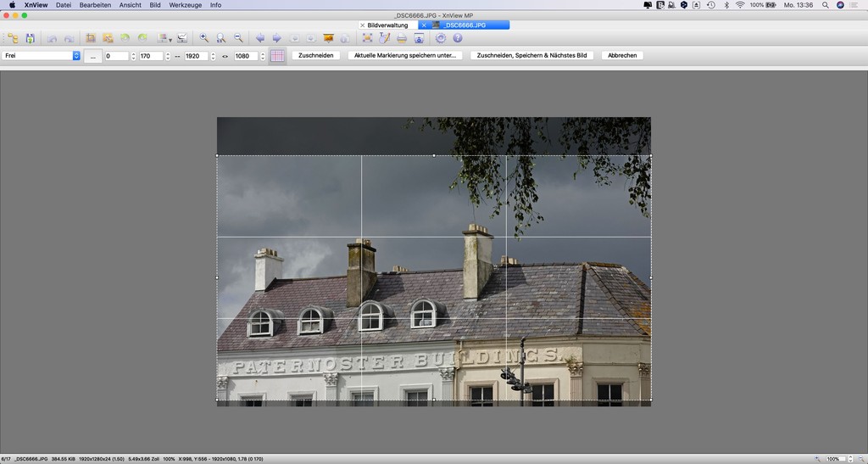The height and width of the screenshot is (464, 868).
Task: Click the stepper next to X value 0
Action: (x=133, y=56)
